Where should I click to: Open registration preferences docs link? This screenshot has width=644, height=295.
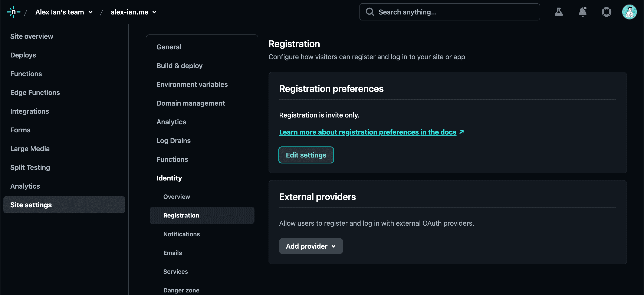pos(368,132)
